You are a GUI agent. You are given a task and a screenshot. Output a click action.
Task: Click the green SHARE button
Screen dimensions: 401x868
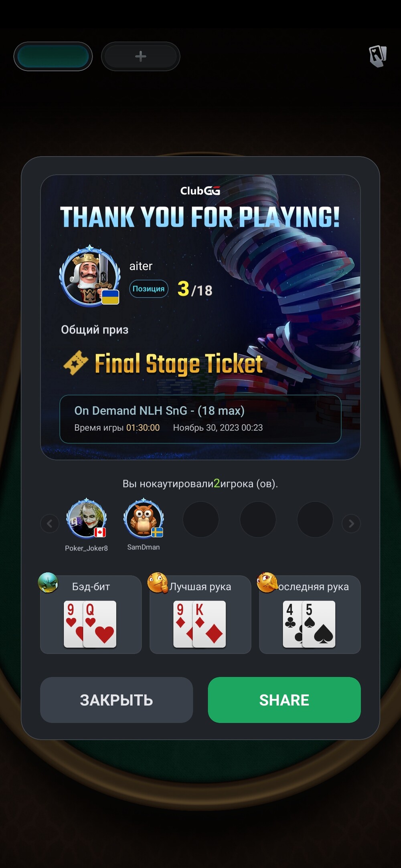click(x=284, y=700)
